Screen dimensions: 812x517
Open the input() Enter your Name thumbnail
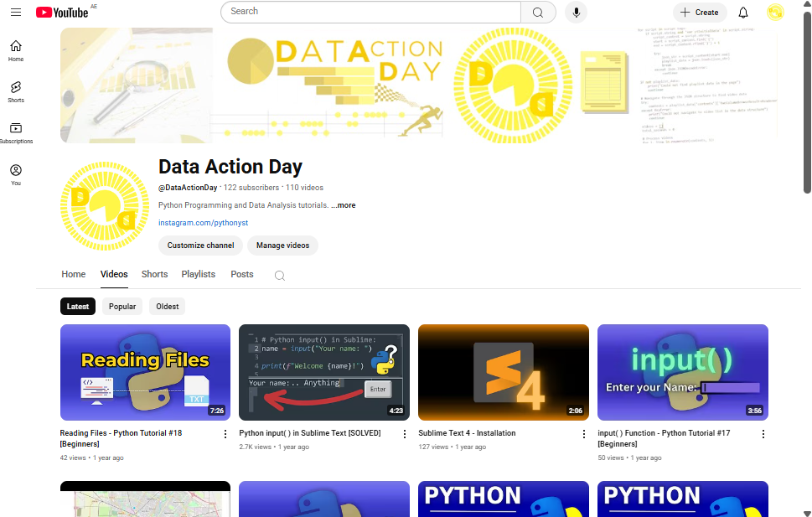[x=683, y=373]
